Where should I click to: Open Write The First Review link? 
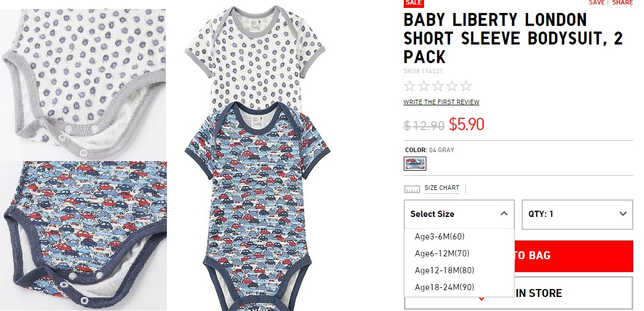tap(441, 102)
